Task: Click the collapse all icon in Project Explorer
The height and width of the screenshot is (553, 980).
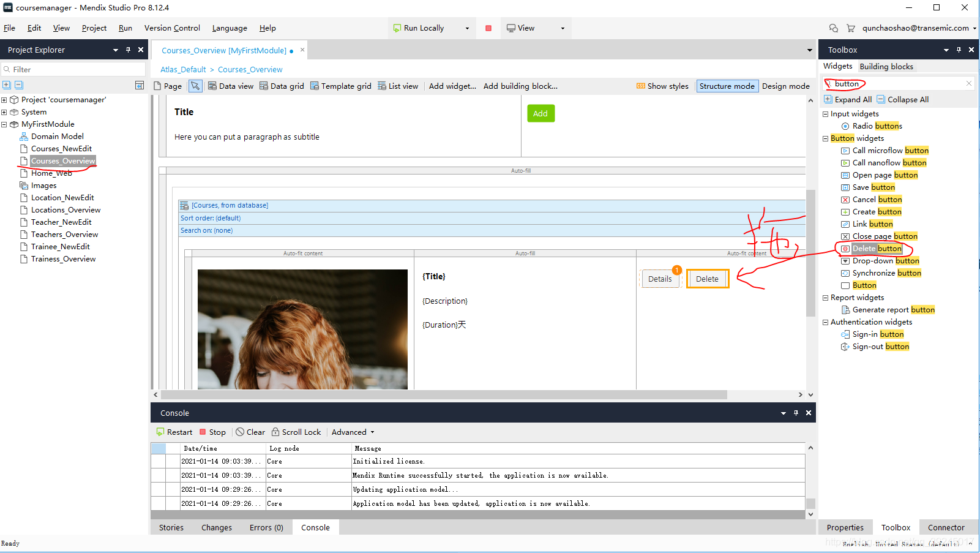Action: pyautogui.click(x=19, y=85)
